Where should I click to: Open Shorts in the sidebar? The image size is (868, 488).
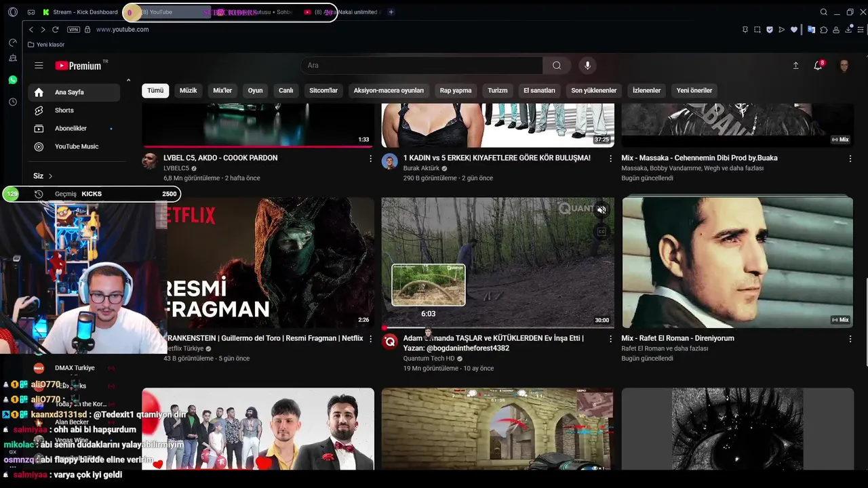coord(74,110)
